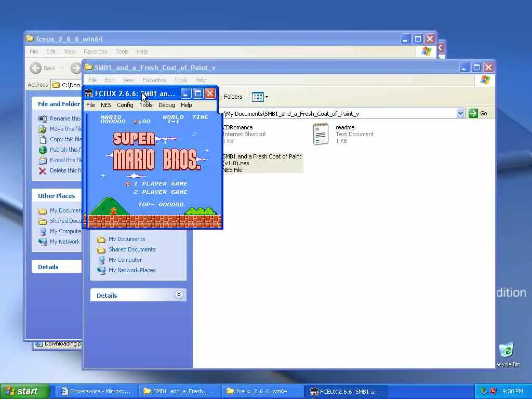
Task: Open Shared Documents folder icon in fceux window
Action: click(43, 221)
